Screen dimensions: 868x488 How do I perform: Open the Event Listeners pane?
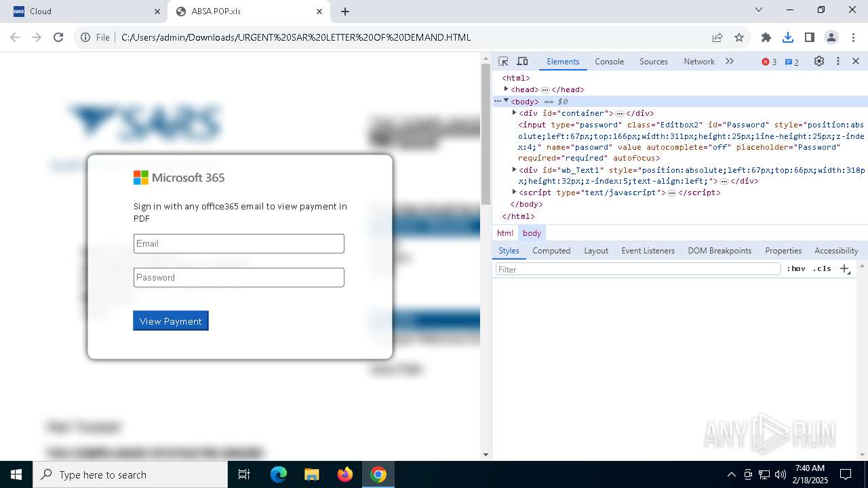tap(648, 251)
